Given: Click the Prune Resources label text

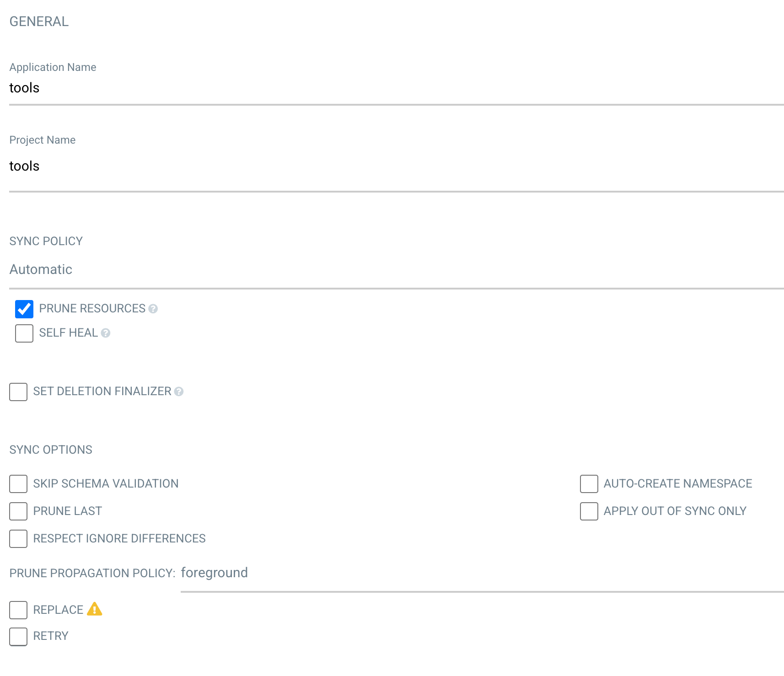Looking at the screenshot, I should click(x=92, y=309).
